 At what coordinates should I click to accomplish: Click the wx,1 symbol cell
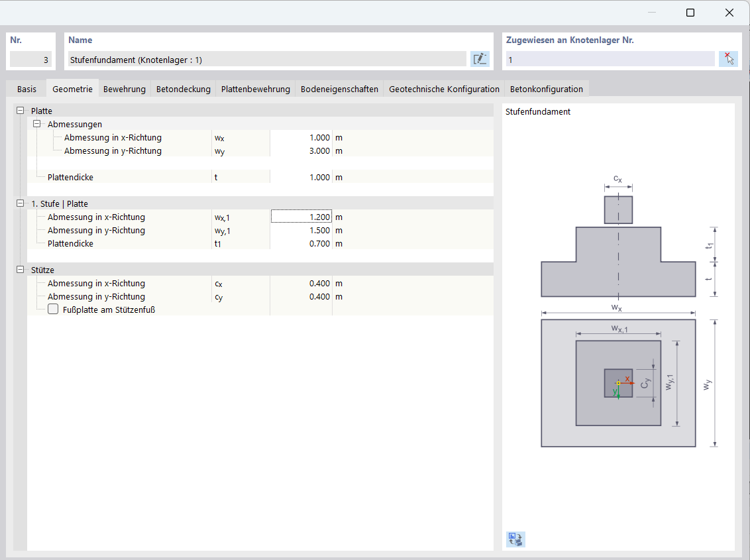click(x=241, y=217)
